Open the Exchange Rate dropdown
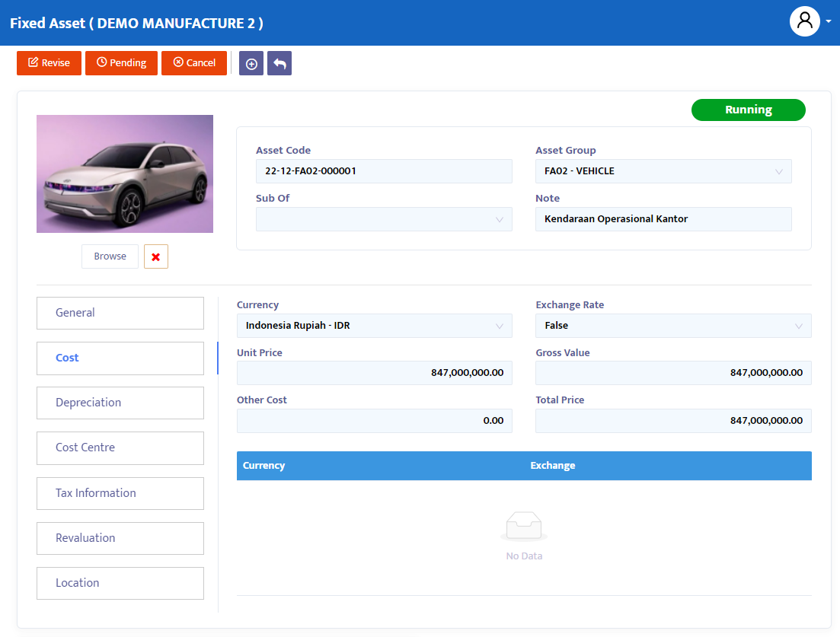 click(x=673, y=326)
